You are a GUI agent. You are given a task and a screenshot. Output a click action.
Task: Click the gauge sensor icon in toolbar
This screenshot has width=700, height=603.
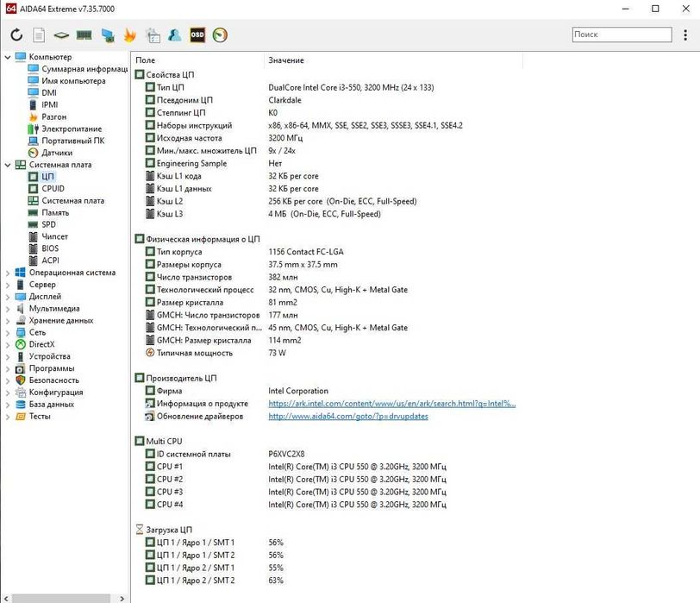(220, 35)
